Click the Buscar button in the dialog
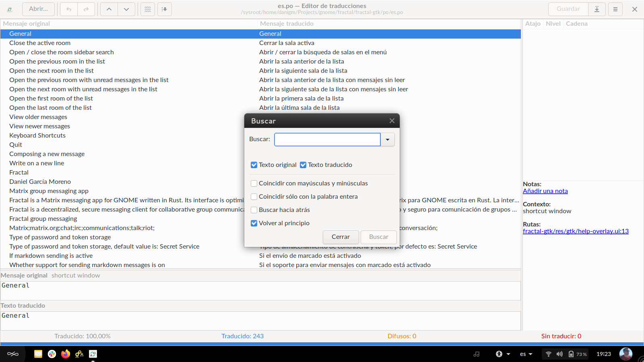The height and width of the screenshot is (362, 644). (x=379, y=237)
